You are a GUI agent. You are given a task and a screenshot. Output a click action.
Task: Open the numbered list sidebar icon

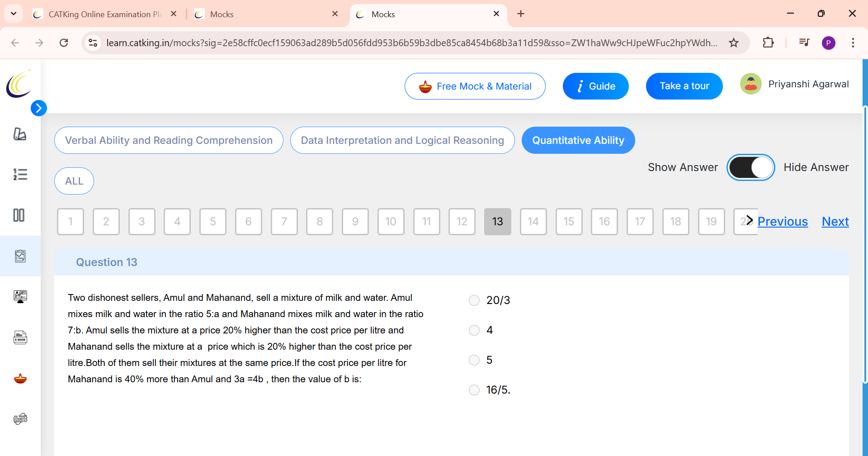click(20, 174)
